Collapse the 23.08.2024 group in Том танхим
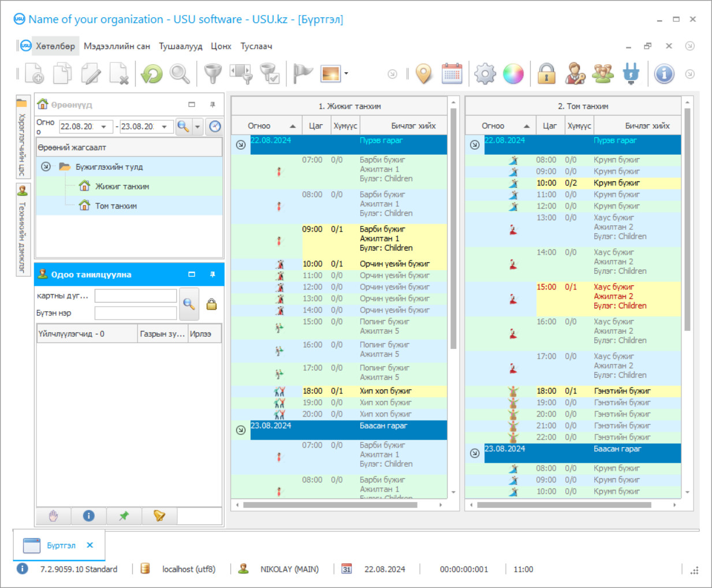712x588 pixels. 475,453
